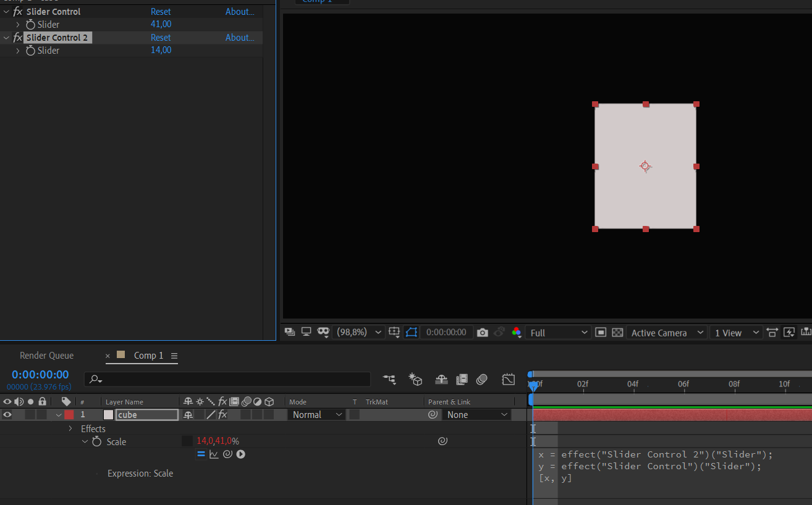
Task: Open the Normal blend mode dropdown
Action: coord(316,414)
